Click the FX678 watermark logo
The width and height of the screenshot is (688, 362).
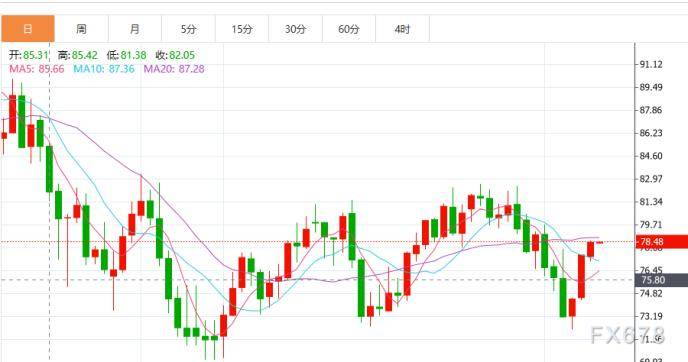point(628,335)
